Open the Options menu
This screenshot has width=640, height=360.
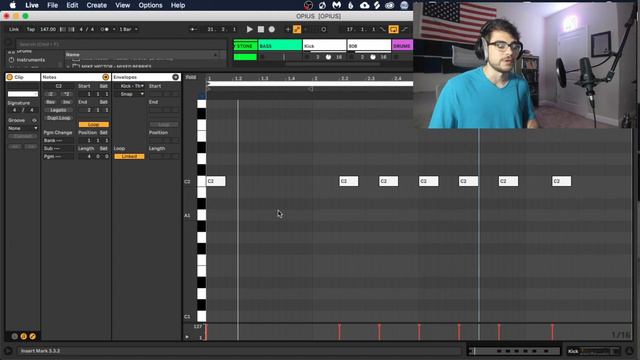(150, 5)
